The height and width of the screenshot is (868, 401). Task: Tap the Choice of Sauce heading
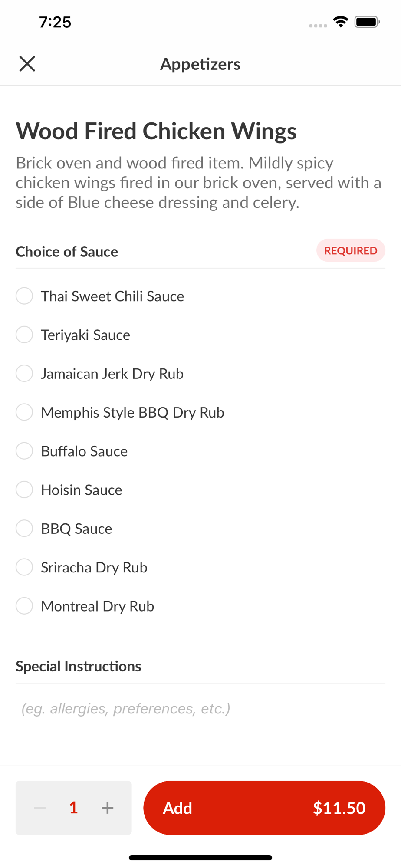pyautogui.click(x=67, y=252)
